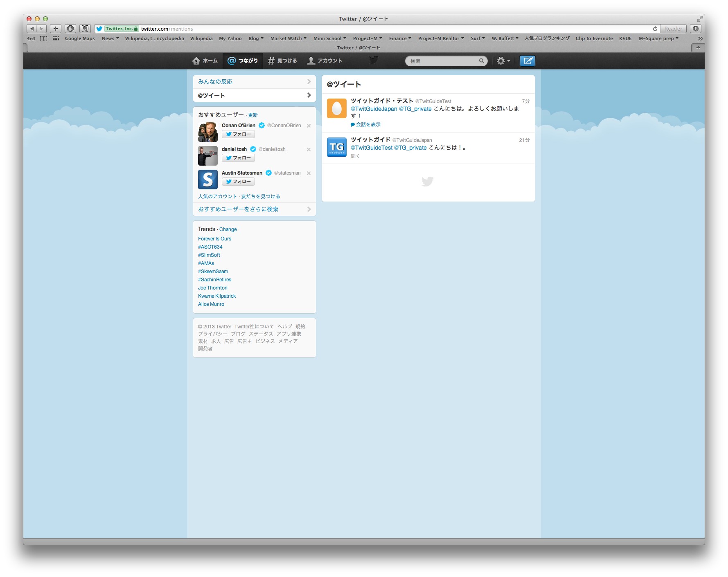This screenshot has width=728, height=577.
Task: Open the #SachinRetires trend
Action: tap(214, 280)
